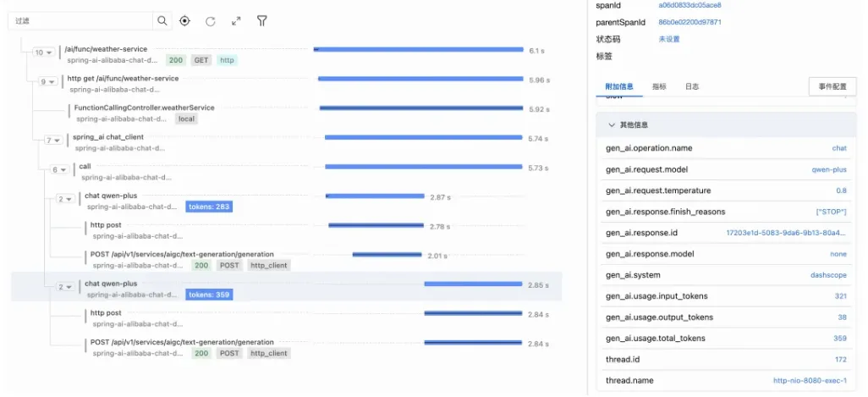Click the locate target icon
Image resolution: width=868 pixels, height=397 pixels.
pyautogui.click(x=185, y=21)
